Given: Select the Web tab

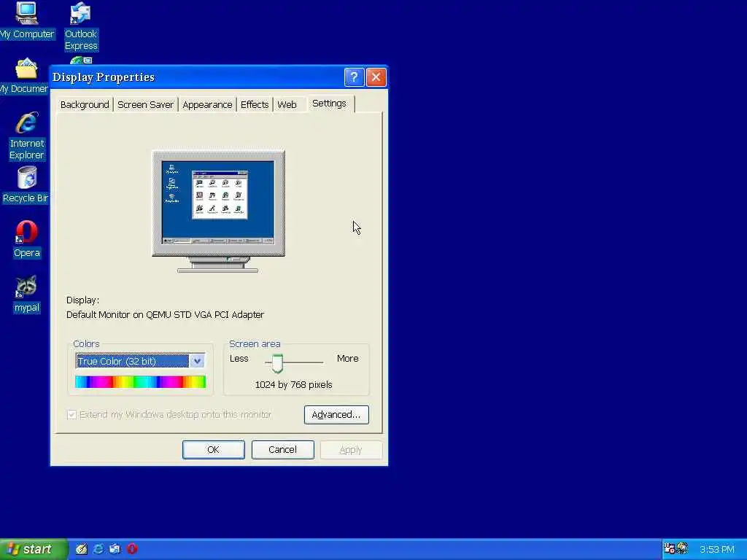Looking at the screenshot, I should point(287,105).
